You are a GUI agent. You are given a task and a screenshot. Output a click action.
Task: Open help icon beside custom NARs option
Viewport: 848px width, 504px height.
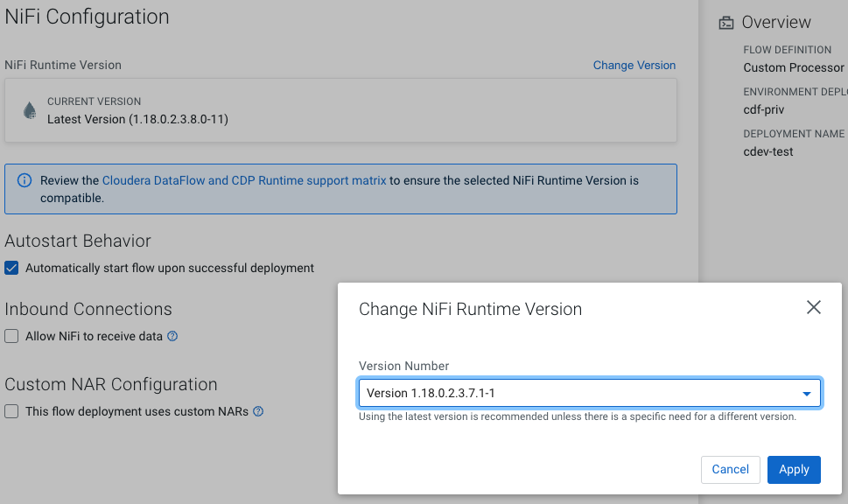click(x=258, y=411)
